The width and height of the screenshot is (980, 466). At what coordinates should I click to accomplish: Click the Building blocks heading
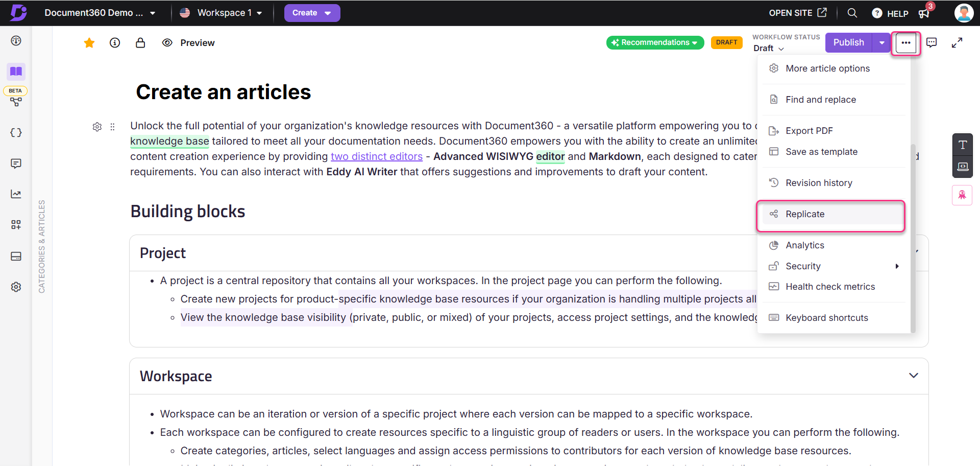coord(188,212)
